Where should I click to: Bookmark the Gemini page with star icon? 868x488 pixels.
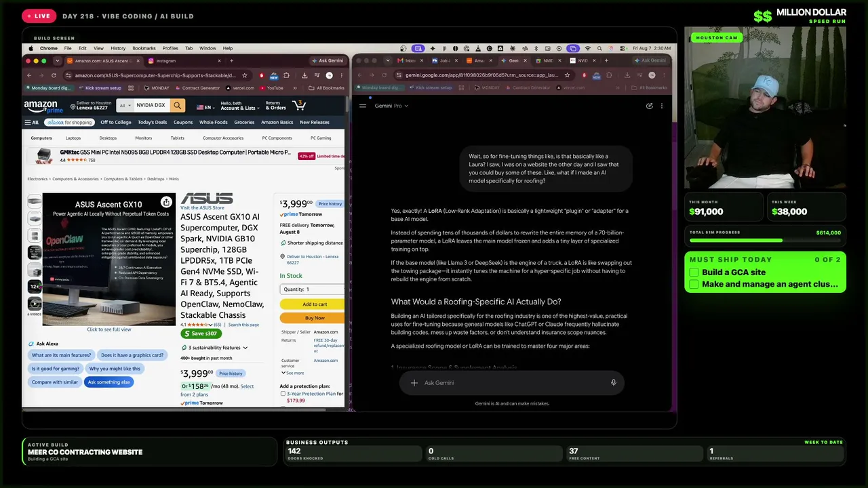tap(567, 75)
